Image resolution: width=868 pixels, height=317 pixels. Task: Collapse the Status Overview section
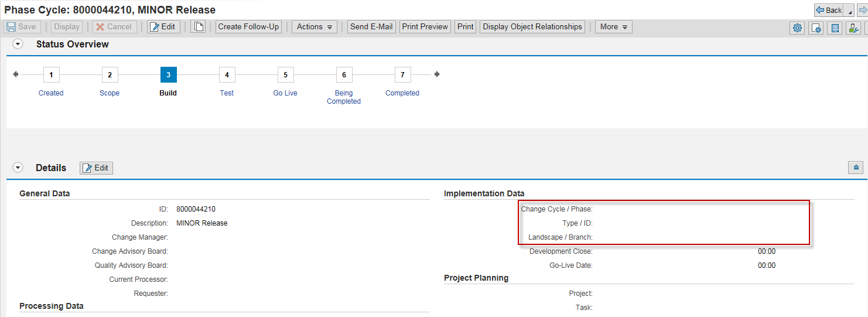[x=18, y=44]
